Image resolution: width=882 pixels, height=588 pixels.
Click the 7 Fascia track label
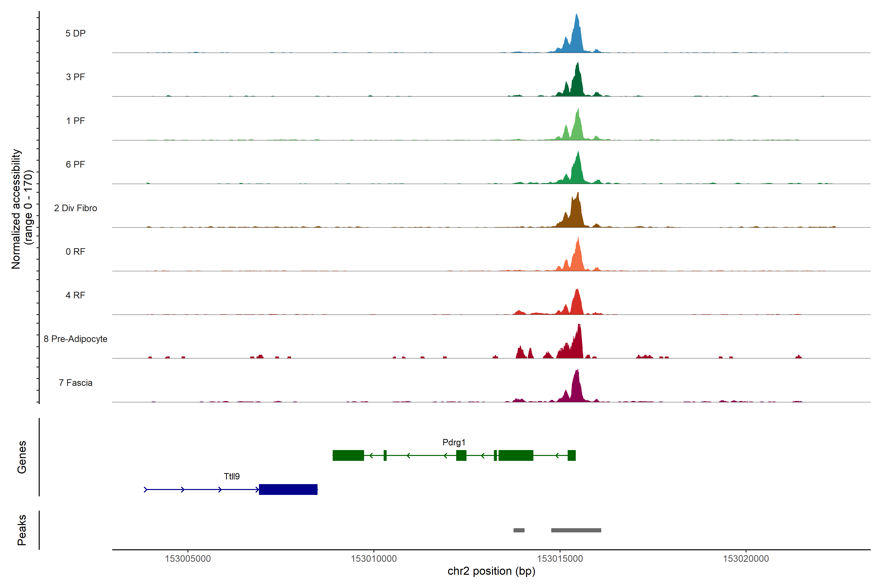[x=75, y=383]
